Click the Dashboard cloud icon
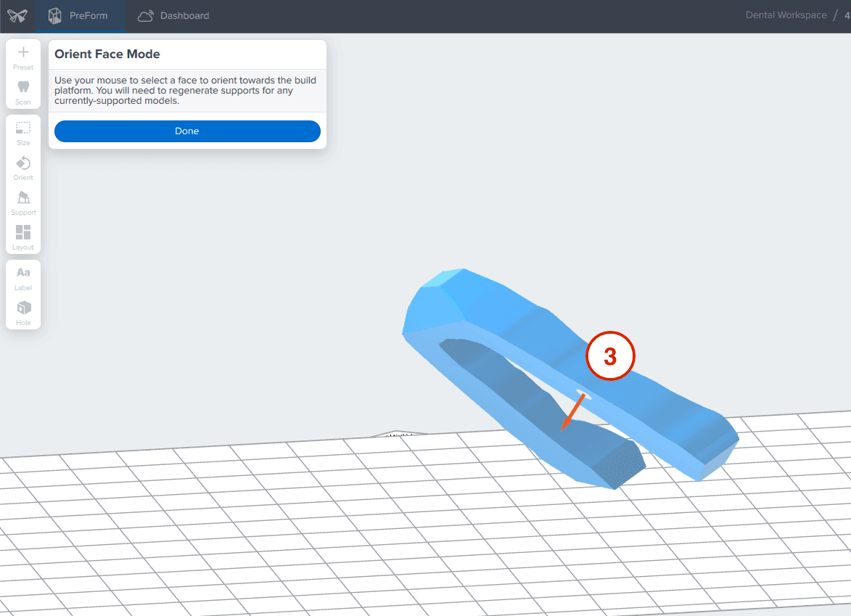 click(146, 16)
